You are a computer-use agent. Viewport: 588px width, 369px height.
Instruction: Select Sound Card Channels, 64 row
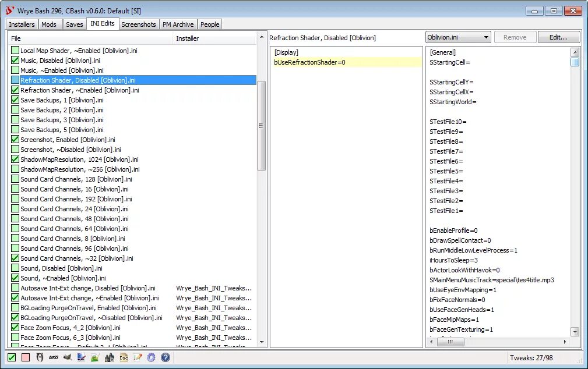coord(133,229)
